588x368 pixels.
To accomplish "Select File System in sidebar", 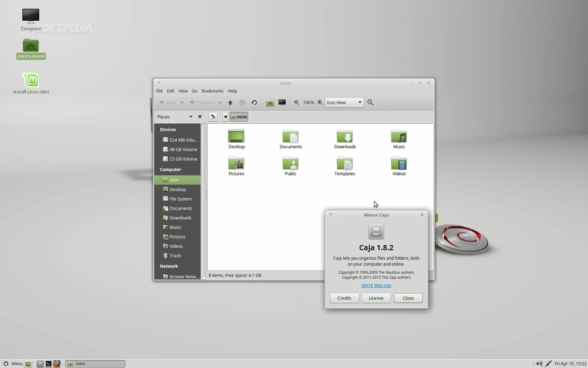I will [x=177, y=199].
